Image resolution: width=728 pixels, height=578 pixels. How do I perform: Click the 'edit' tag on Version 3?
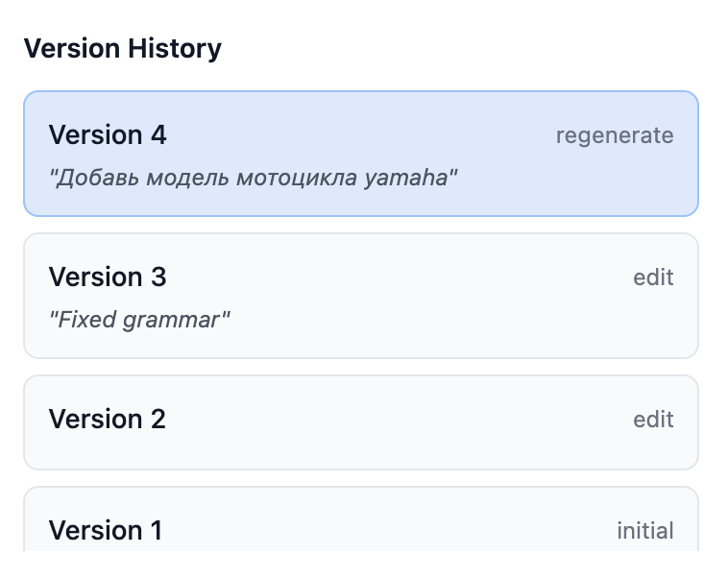coord(653,277)
